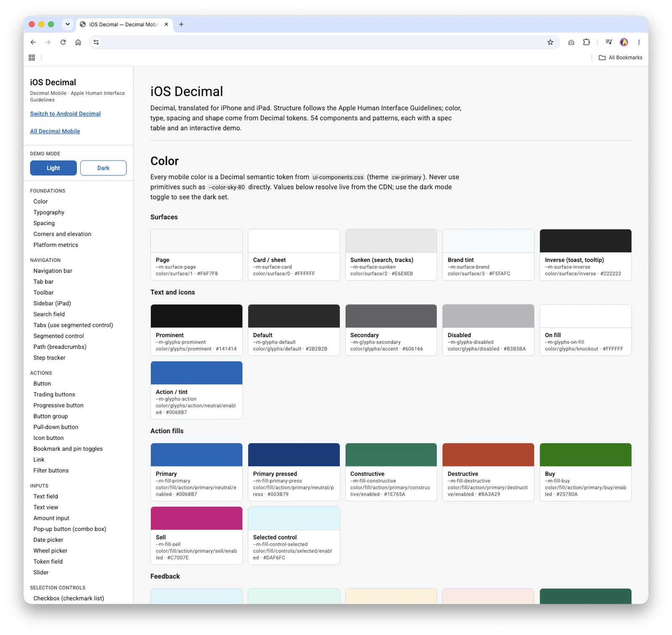Viewport: 672px width, 635px height.
Task: Click the Sell magenta color swatch
Action: tap(197, 518)
